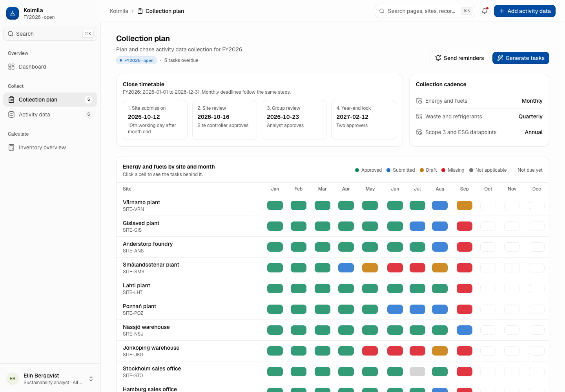Click the Activity data database icon

point(11,114)
